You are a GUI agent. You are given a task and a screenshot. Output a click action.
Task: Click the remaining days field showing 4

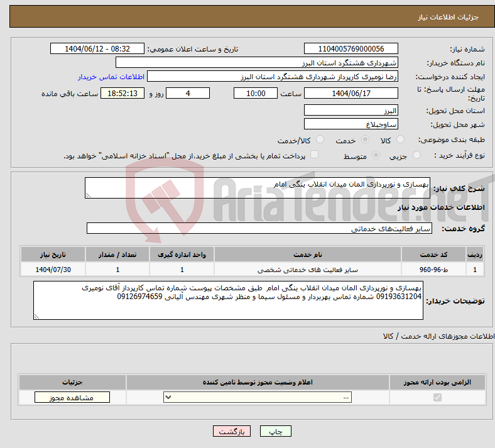click(x=188, y=93)
